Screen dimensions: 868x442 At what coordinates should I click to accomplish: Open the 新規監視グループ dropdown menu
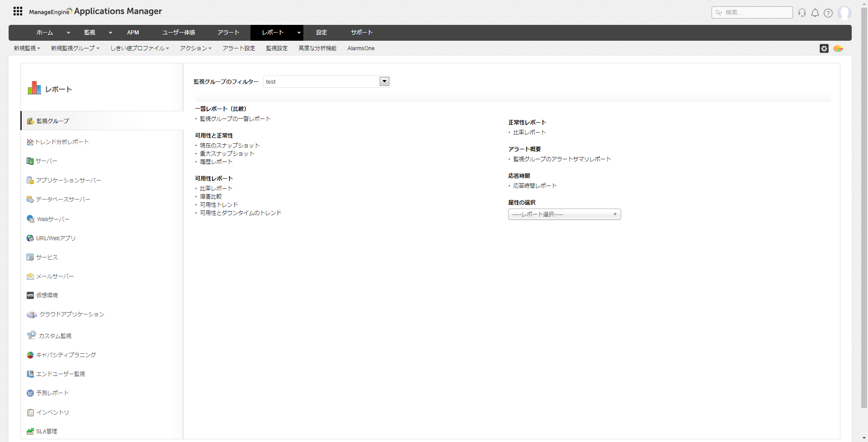(75, 48)
